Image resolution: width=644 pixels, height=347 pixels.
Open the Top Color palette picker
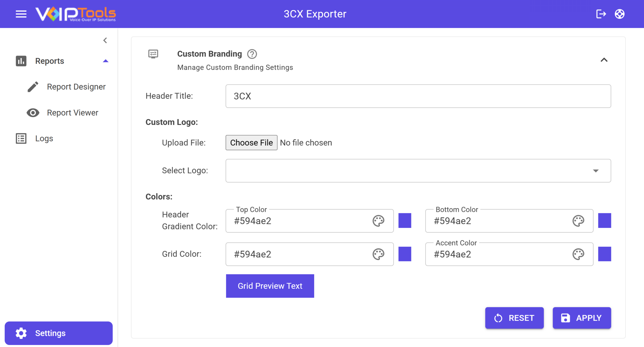click(378, 221)
